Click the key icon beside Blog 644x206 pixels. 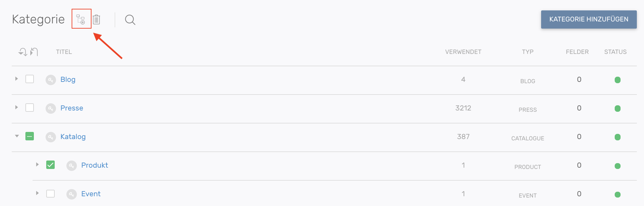click(51, 80)
